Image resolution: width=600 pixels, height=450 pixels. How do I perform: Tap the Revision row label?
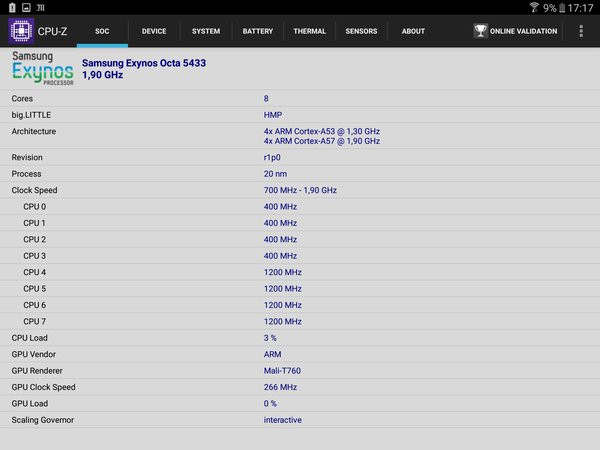[27, 157]
